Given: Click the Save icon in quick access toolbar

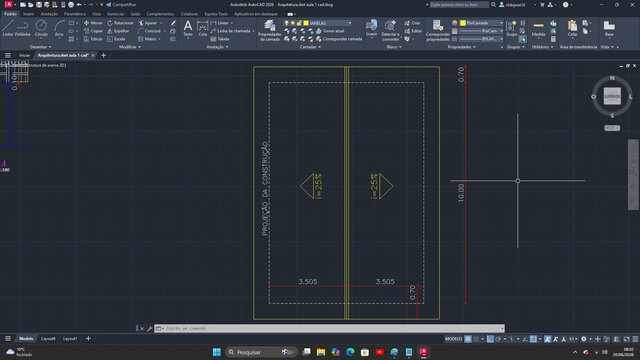Looking at the screenshot, I should 38,4.
